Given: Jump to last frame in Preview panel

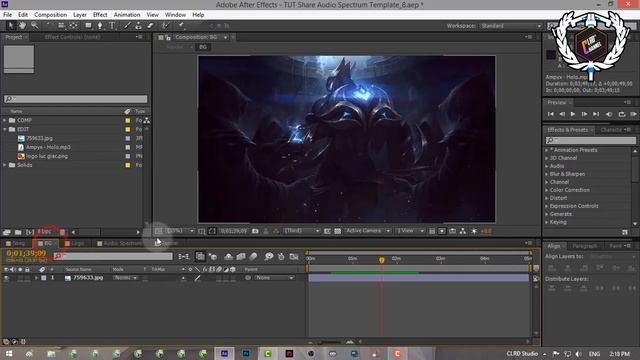Looking at the screenshot, I should point(596,114).
